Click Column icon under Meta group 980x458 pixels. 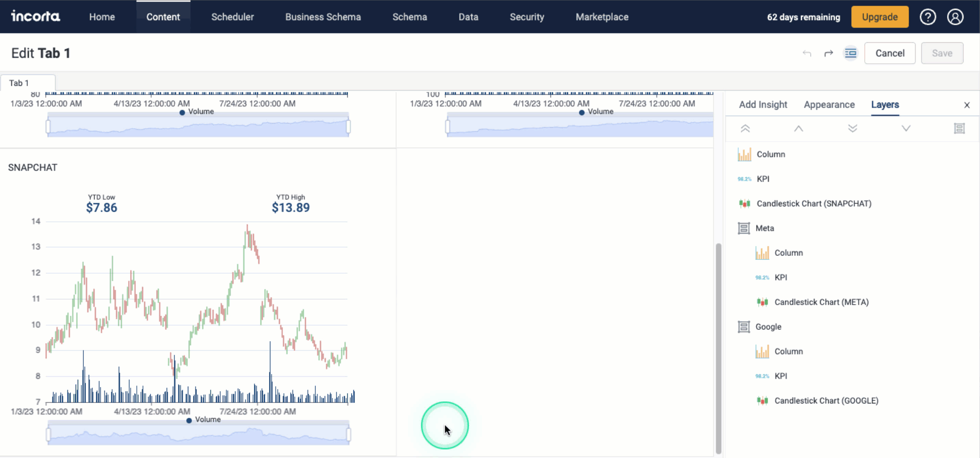click(762, 253)
